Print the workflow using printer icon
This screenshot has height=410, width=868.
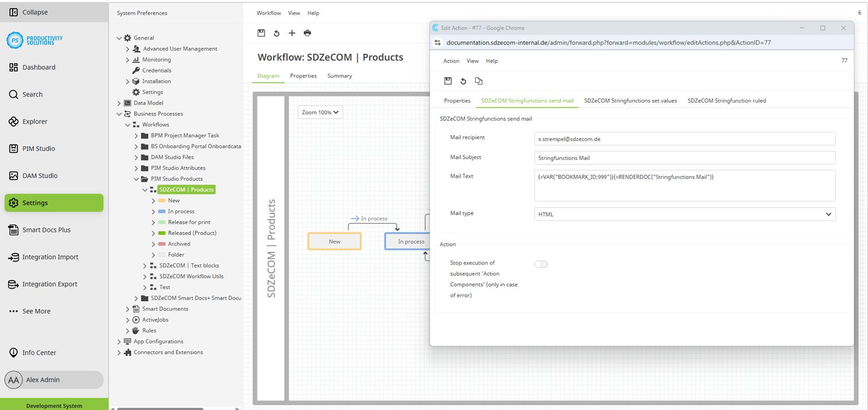307,33
